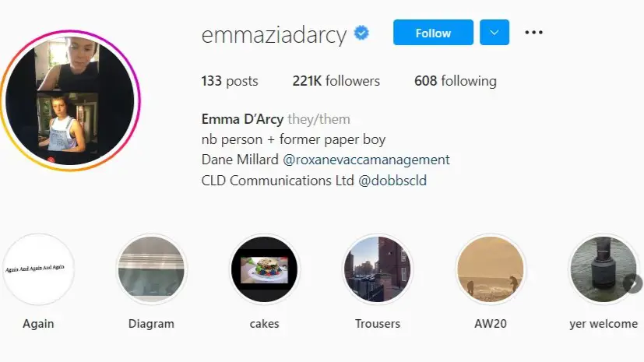Open the 608 following list
This screenshot has height=362, width=644.
tap(455, 81)
